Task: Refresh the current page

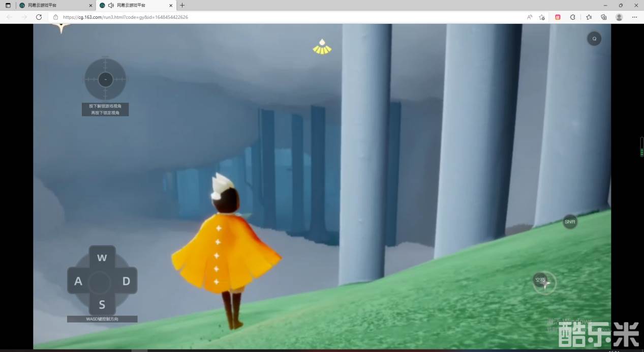Action: (x=39, y=17)
